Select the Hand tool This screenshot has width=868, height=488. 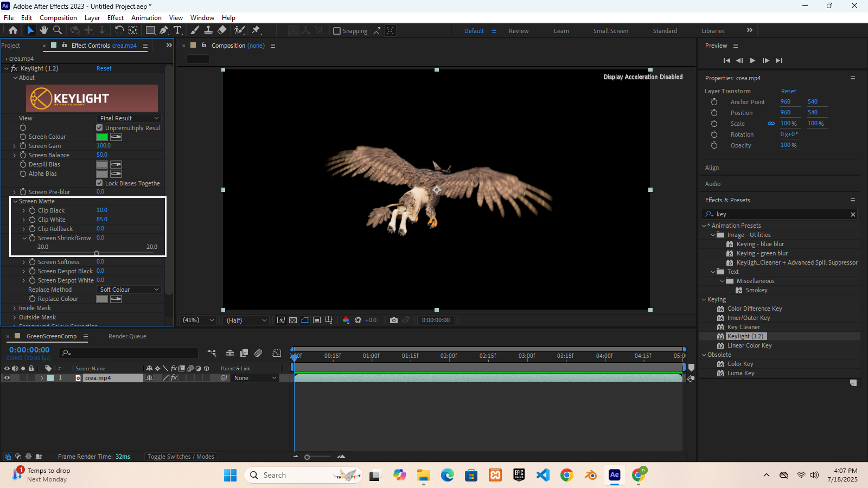click(x=44, y=30)
